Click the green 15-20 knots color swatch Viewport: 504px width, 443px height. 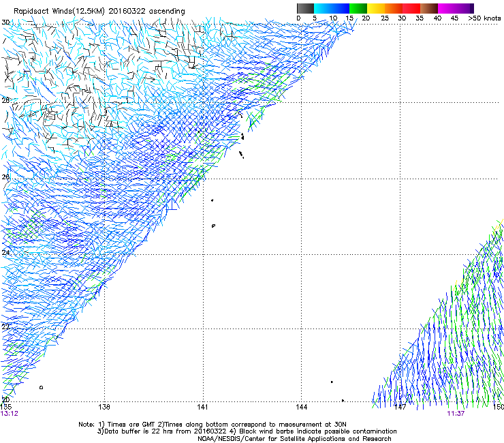coord(358,8)
